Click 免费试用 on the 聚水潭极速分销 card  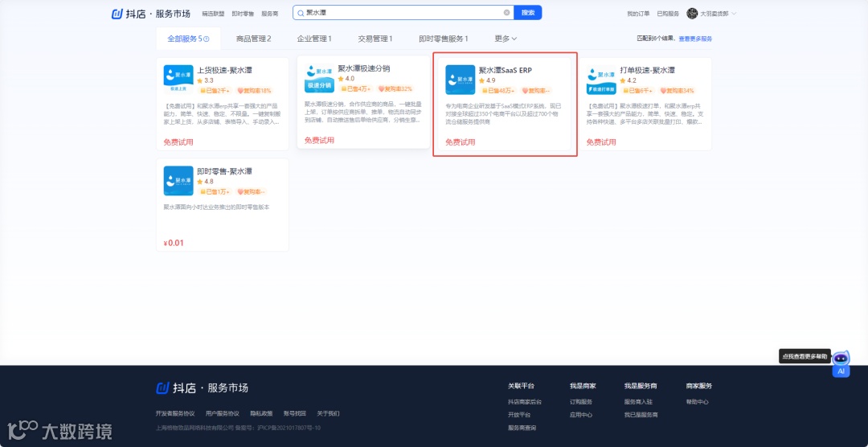(319, 140)
